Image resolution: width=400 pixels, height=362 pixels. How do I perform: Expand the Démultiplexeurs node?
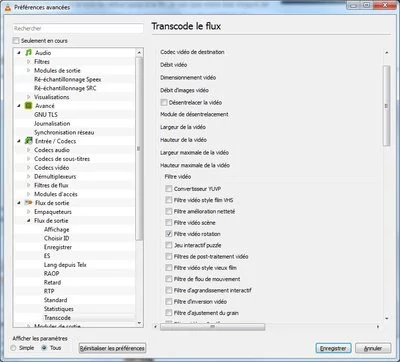pos(29,176)
